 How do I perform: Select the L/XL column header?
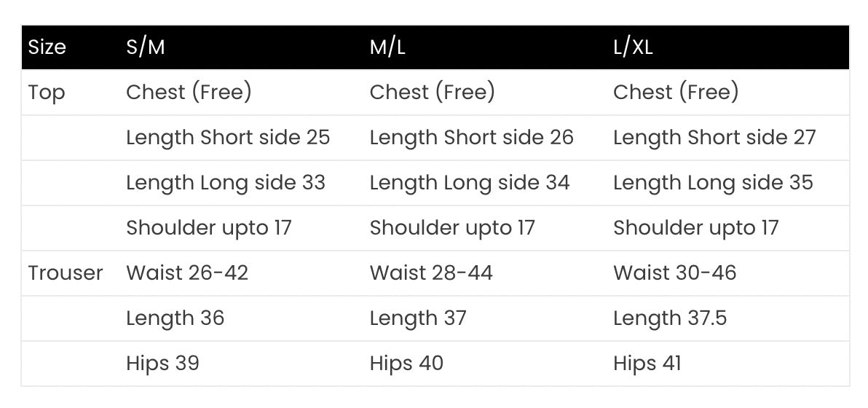pos(633,47)
